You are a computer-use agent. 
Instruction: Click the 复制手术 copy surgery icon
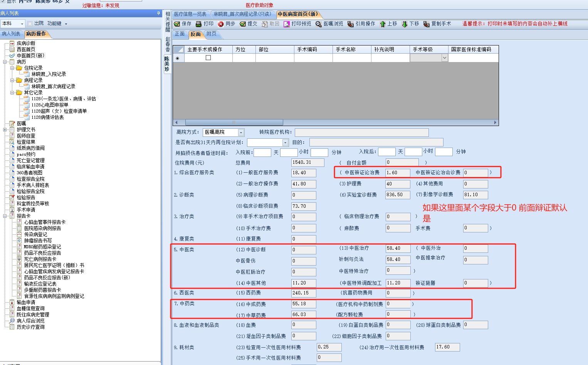pos(426,24)
